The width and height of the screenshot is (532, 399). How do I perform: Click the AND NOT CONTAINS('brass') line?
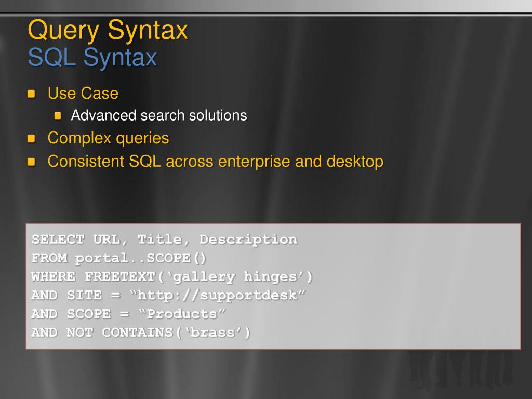point(141,332)
